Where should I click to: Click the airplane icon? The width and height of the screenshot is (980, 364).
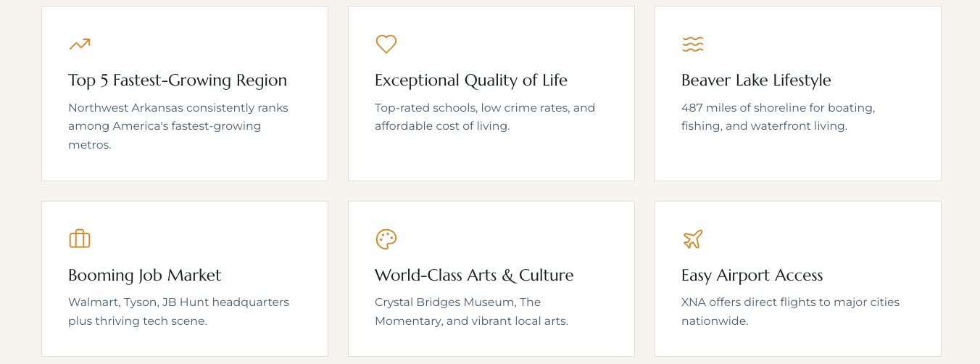coord(692,239)
